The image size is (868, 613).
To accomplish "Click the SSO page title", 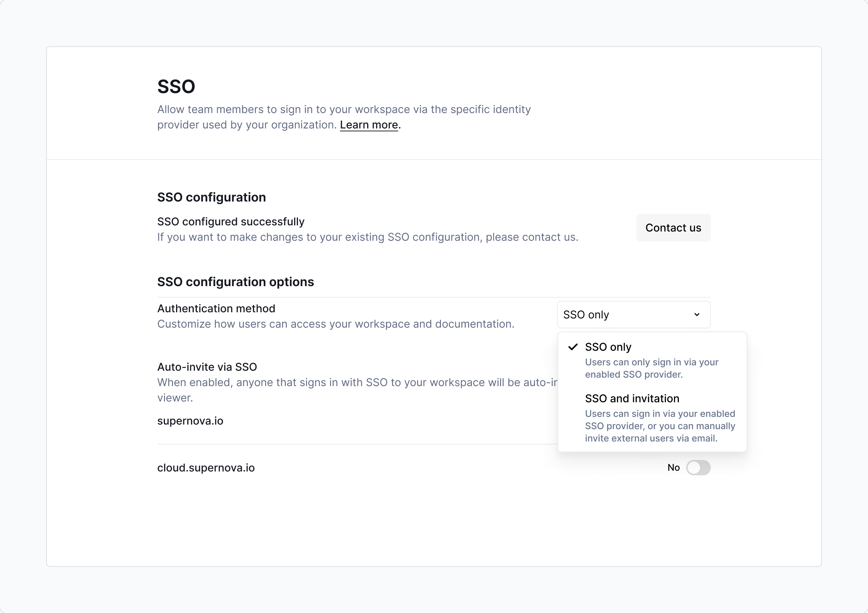I will pos(175,86).
